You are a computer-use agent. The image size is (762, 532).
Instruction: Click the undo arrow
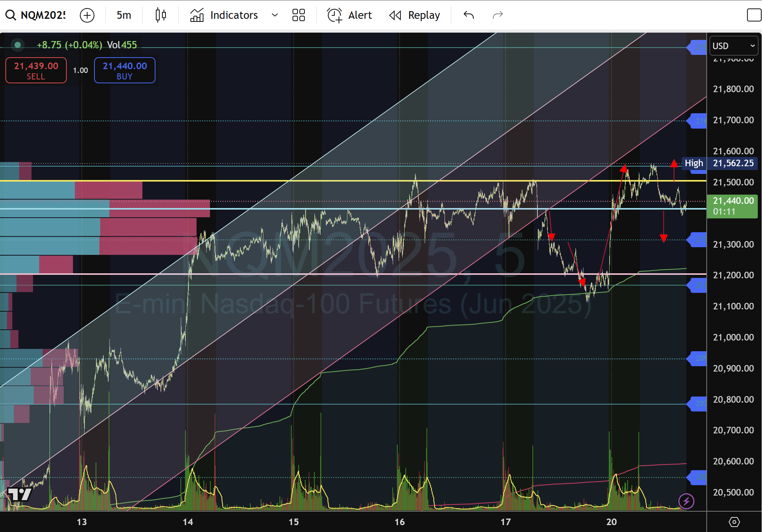pyautogui.click(x=468, y=15)
